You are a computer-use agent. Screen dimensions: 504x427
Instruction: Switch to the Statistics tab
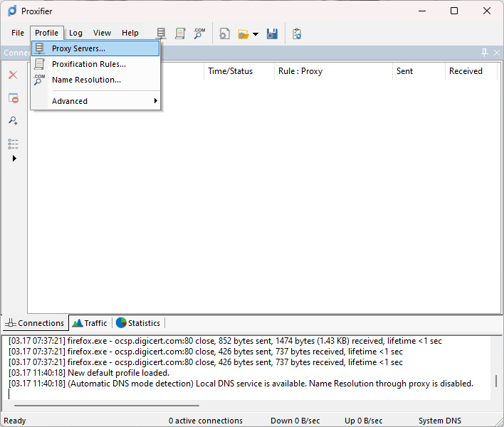[x=138, y=323]
